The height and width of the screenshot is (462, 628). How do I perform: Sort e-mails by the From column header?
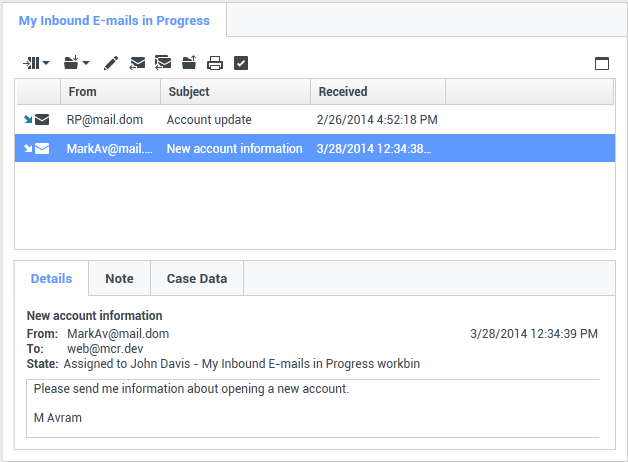(x=110, y=92)
